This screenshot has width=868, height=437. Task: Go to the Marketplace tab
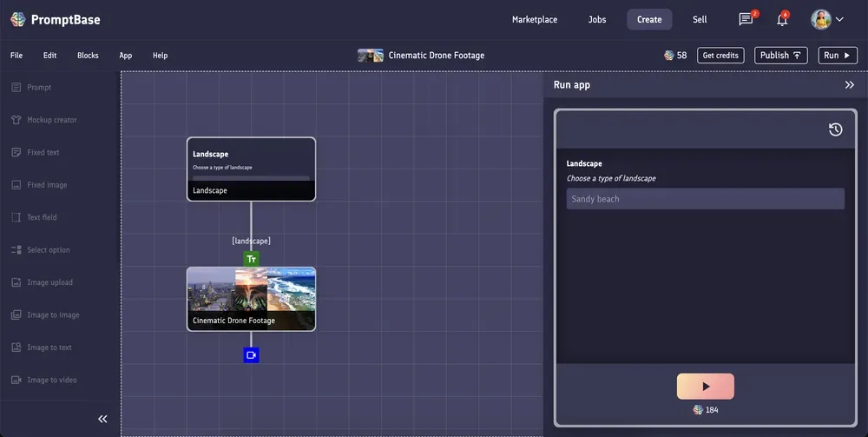[x=535, y=19]
